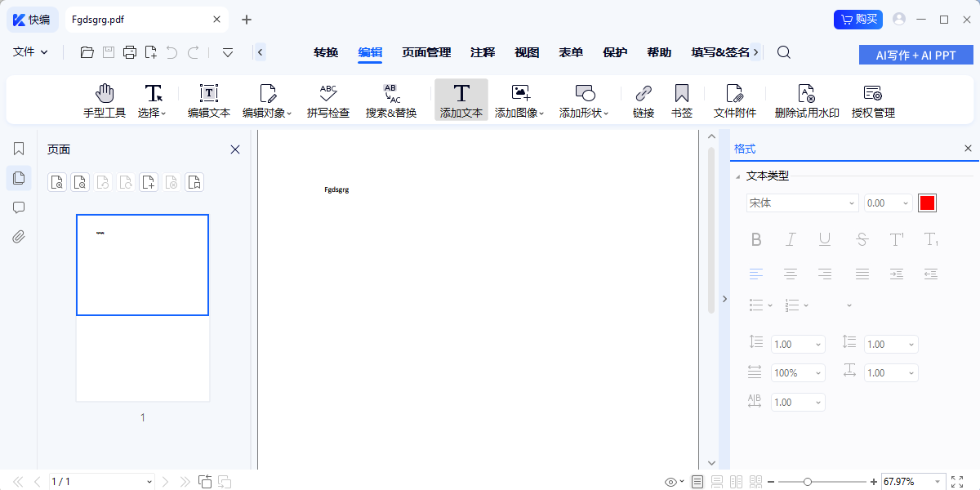
Task: Activate the 添加文本 (Add Text) tool
Action: (461, 100)
